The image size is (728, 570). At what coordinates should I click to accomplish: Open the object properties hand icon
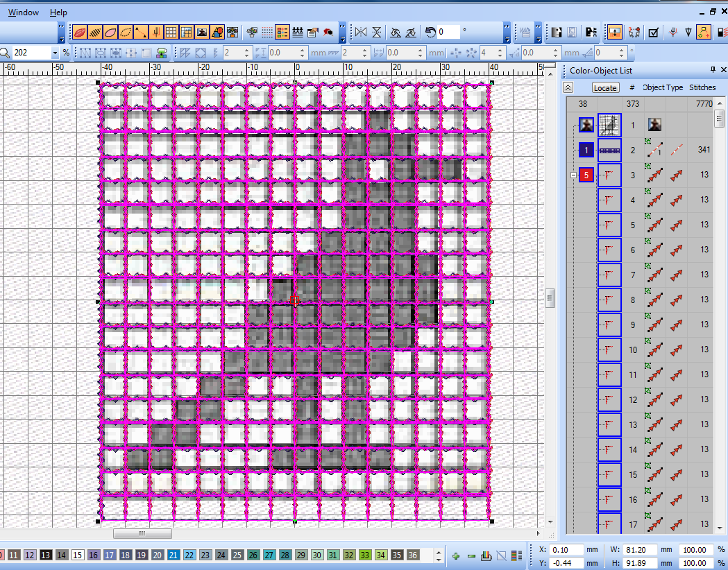point(313,33)
